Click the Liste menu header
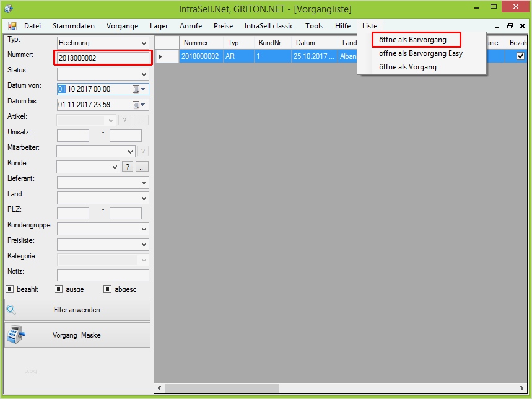Screen dimensions: 532x399 pyautogui.click(x=370, y=26)
